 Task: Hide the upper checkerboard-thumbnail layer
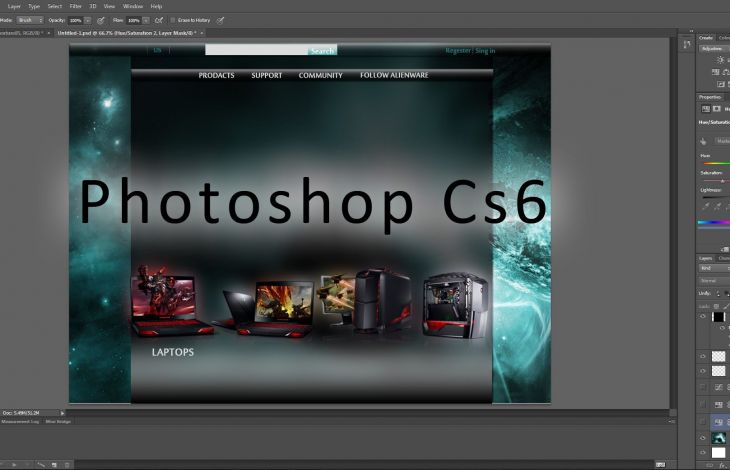pos(703,356)
